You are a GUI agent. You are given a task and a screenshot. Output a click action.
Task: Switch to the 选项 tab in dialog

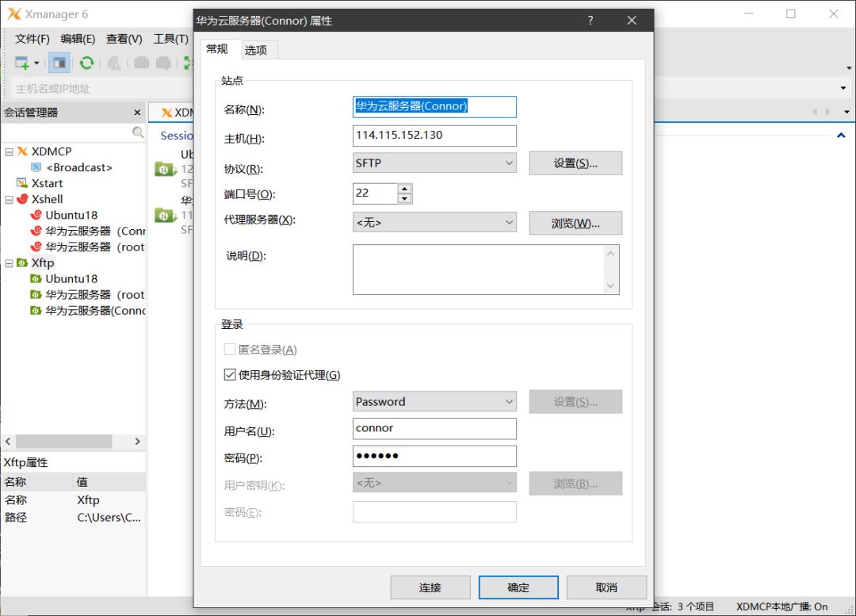(x=255, y=50)
